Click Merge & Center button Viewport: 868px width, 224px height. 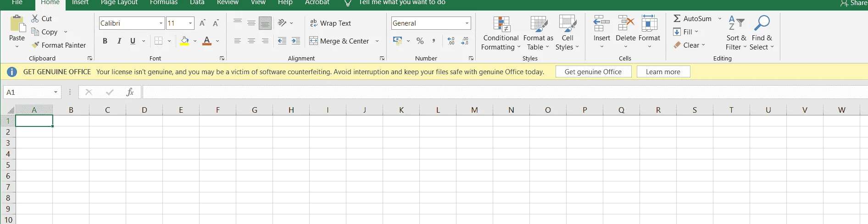[339, 41]
